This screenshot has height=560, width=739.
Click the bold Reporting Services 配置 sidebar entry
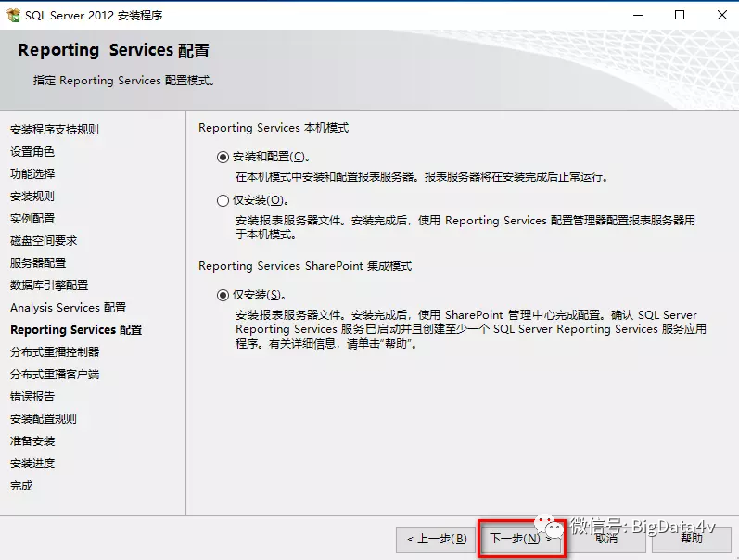point(76,330)
